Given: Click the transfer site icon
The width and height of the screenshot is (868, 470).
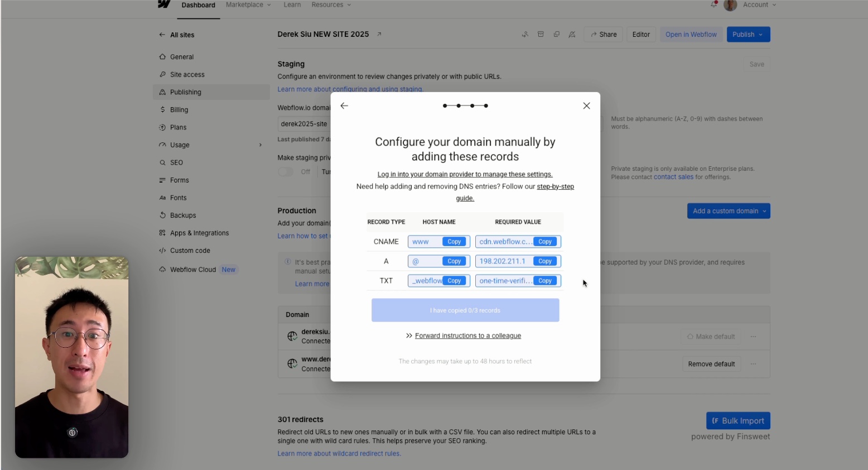Looking at the screenshot, I should [525, 34].
